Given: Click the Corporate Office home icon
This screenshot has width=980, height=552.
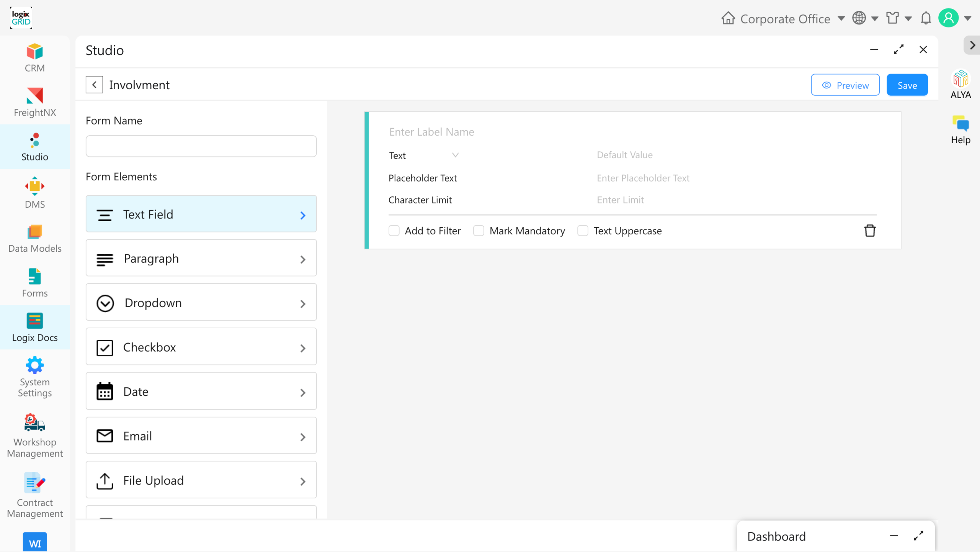Looking at the screenshot, I should (x=728, y=18).
